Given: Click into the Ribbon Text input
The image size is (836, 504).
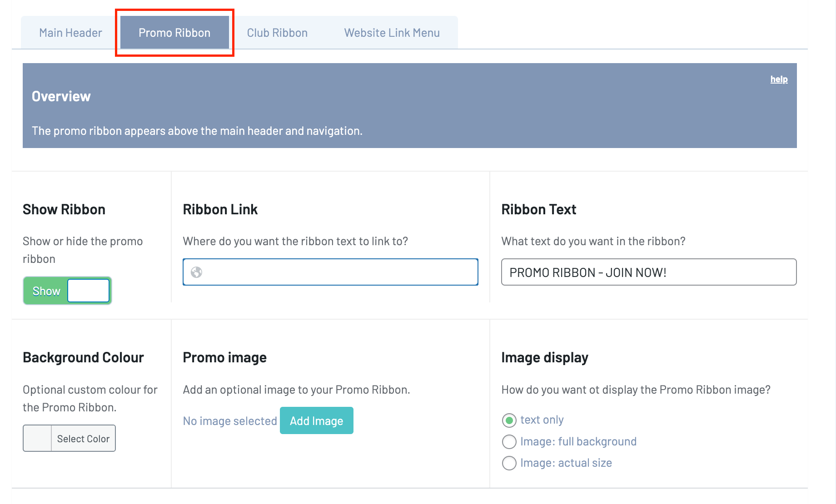Looking at the screenshot, I should point(648,272).
